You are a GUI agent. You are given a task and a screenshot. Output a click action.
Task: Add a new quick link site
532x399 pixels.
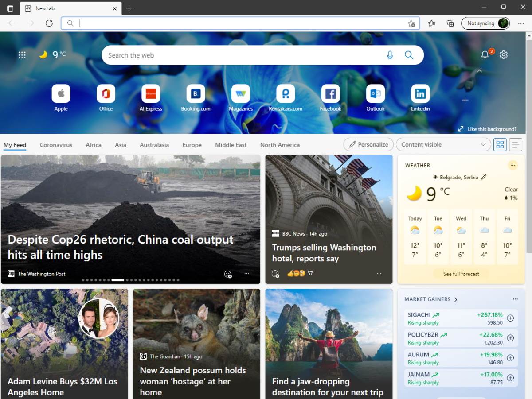465,100
